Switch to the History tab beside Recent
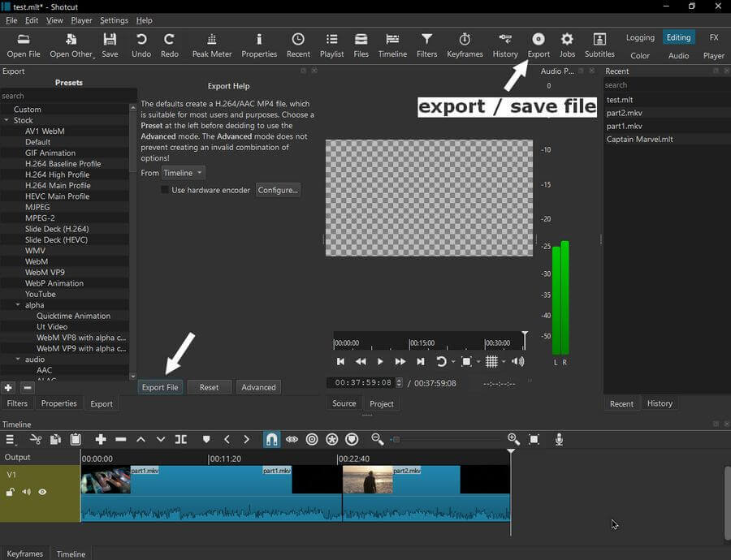The height and width of the screenshot is (560, 731). 660,403
